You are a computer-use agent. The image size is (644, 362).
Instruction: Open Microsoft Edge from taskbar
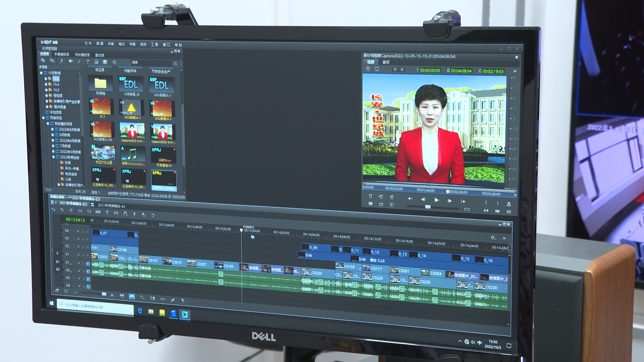[x=140, y=311]
